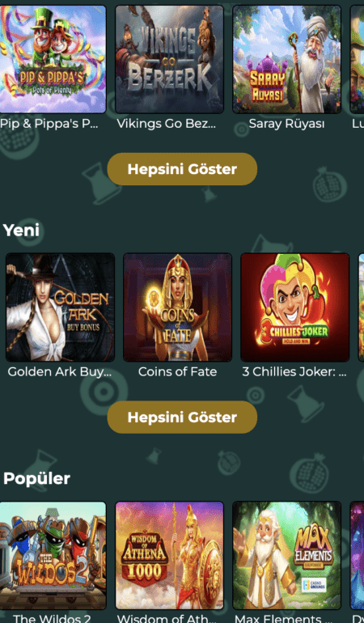The width and height of the screenshot is (364, 623).
Task: Select the Max Elements game thumbnail
Action: click(x=286, y=555)
